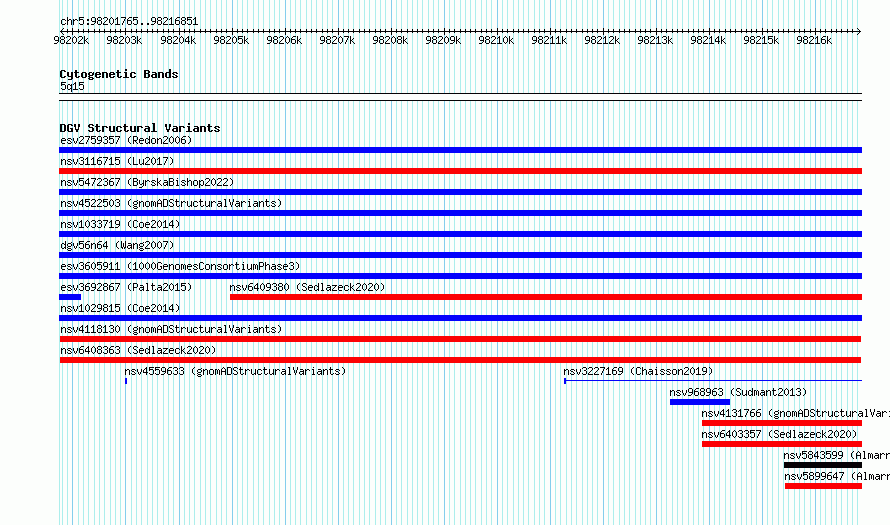Open nsv4522503 gnomAD variant label
Screen dimensions: 890x525
click(x=171, y=203)
